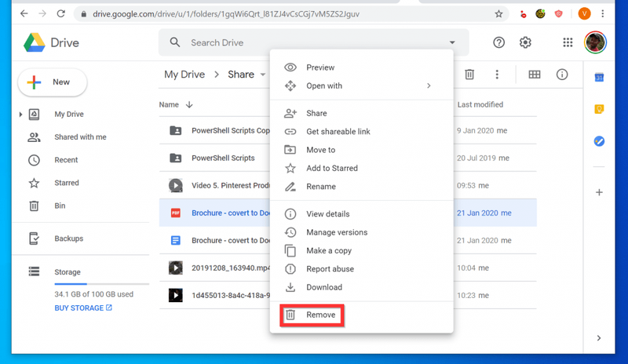628x364 pixels.
Task: Open Share folder breadcrumb dropdown arrow
Action: [263, 75]
